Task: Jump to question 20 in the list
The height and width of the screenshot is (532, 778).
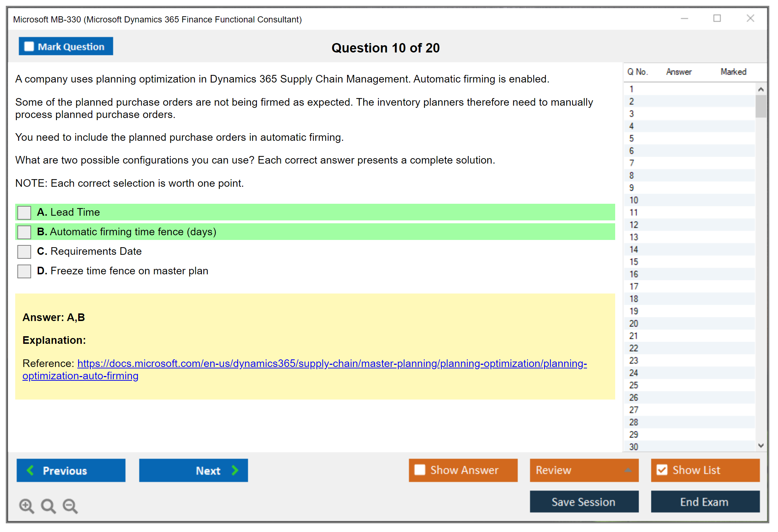Action: point(634,324)
